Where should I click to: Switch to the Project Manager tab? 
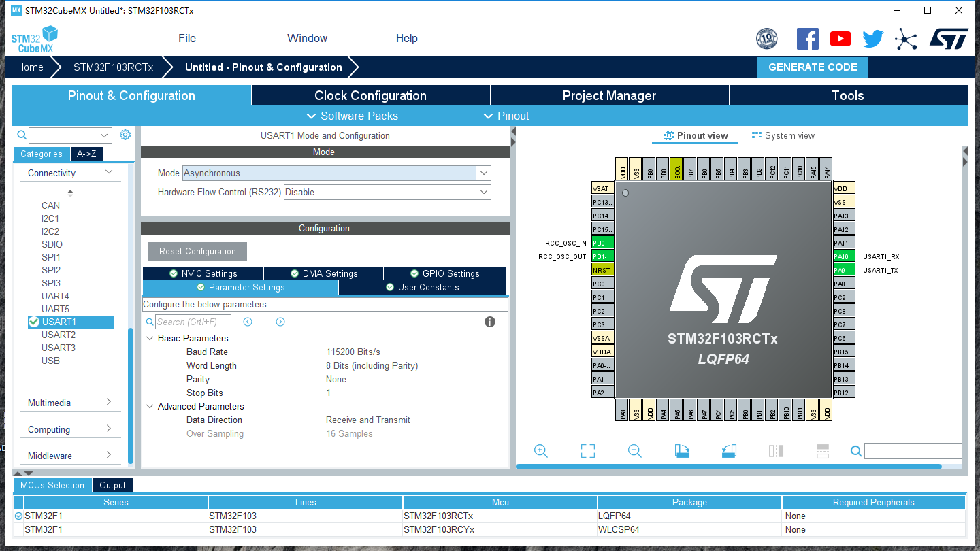pos(610,95)
